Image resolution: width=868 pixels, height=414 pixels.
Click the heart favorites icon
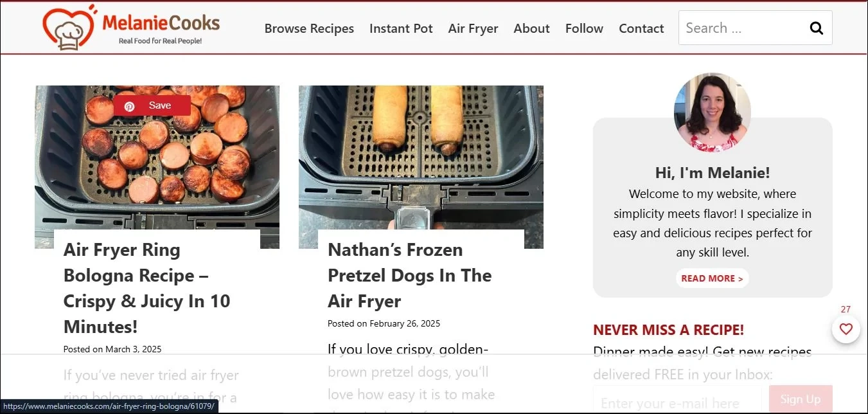pyautogui.click(x=846, y=329)
